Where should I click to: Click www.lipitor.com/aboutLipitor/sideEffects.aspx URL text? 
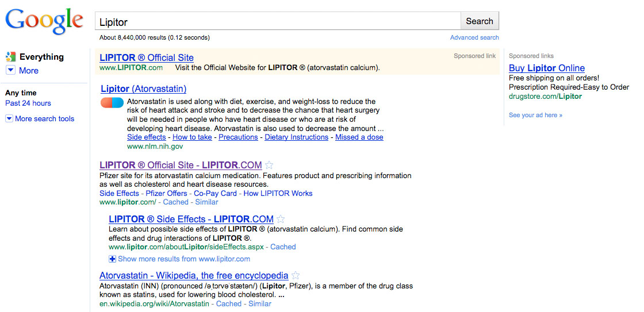click(x=186, y=247)
